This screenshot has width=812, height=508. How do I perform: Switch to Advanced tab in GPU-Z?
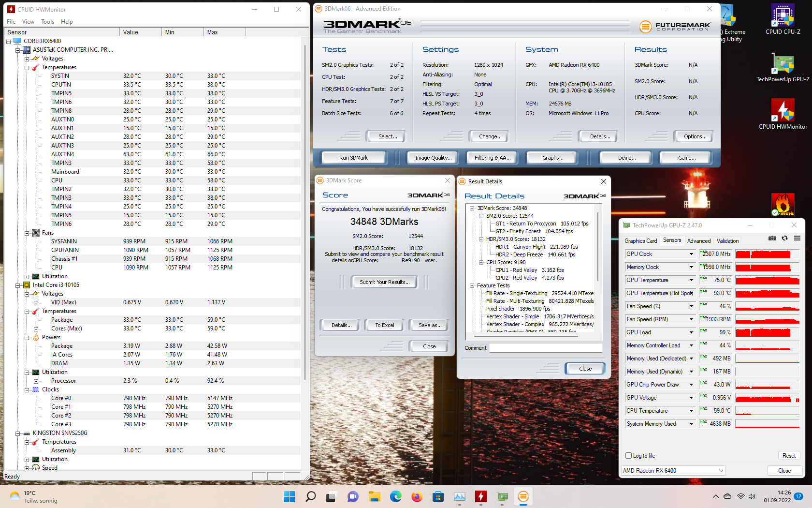(699, 241)
